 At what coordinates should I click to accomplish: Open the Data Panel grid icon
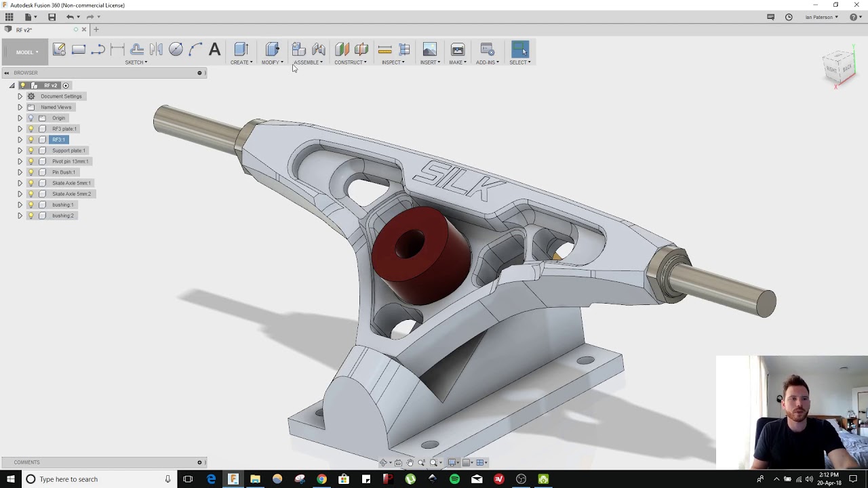pyautogui.click(x=9, y=17)
